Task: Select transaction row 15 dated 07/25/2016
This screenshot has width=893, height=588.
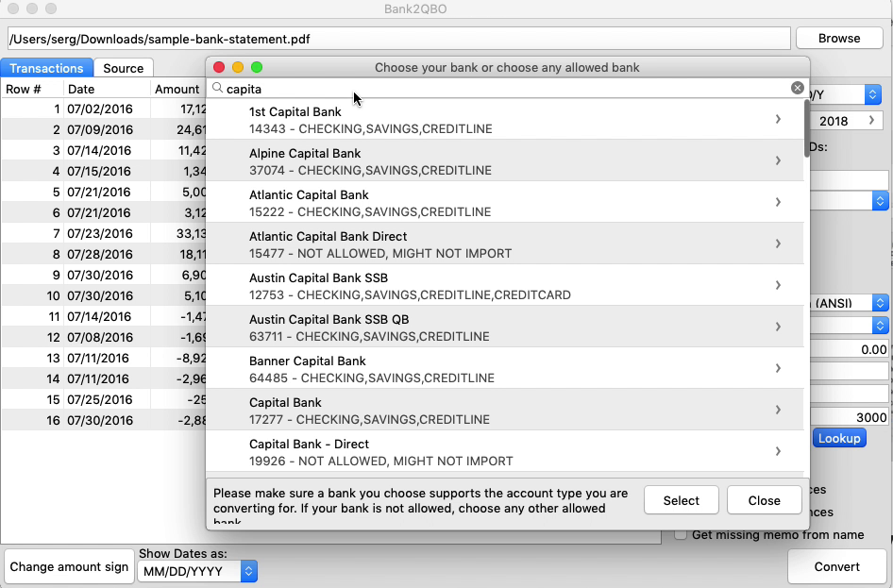Action: click(x=104, y=399)
